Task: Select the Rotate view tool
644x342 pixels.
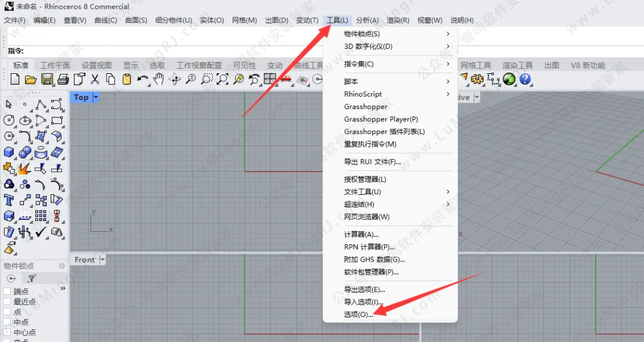Action: pyautogui.click(x=175, y=79)
